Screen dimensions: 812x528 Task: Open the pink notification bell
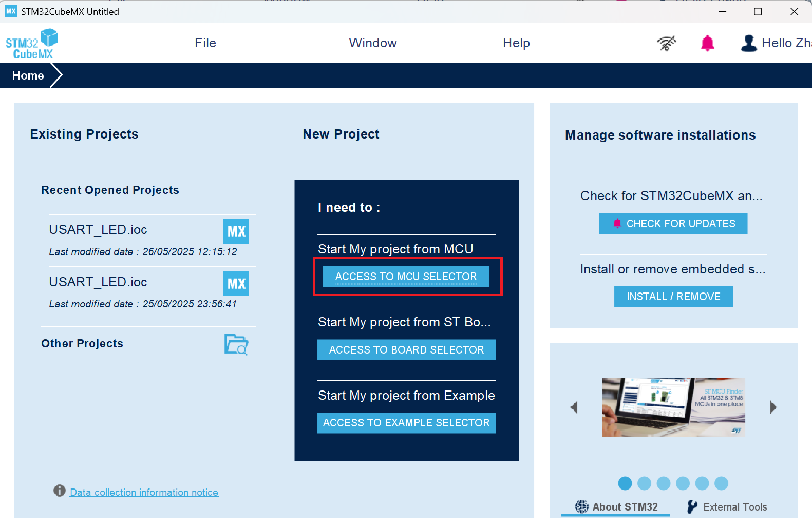(x=708, y=43)
